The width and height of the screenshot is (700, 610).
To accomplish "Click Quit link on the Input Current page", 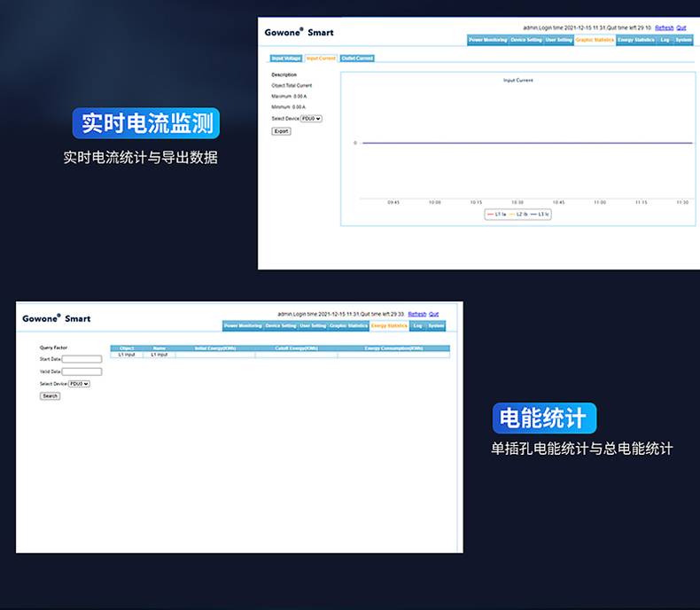I will coord(681,27).
